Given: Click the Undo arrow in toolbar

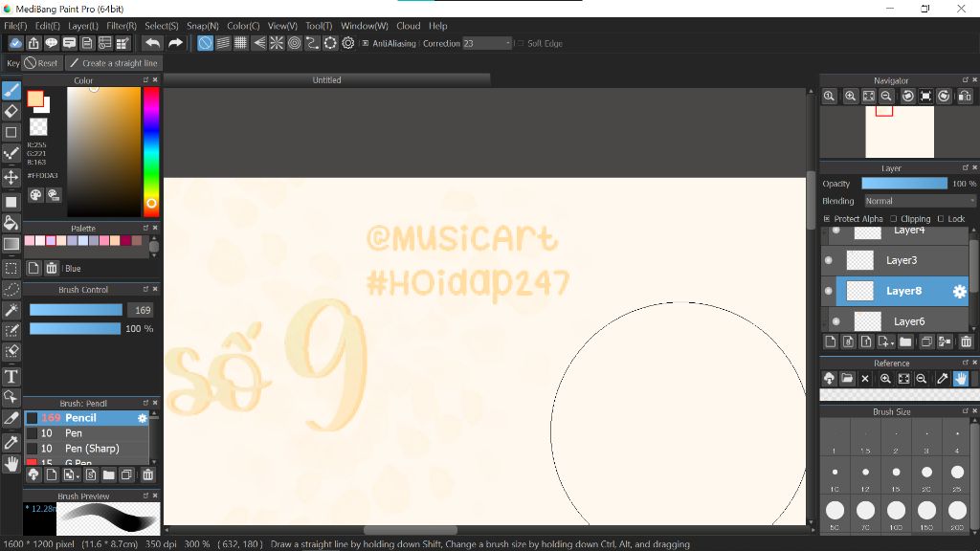Looking at the screenshot, I should pos(152,43).
